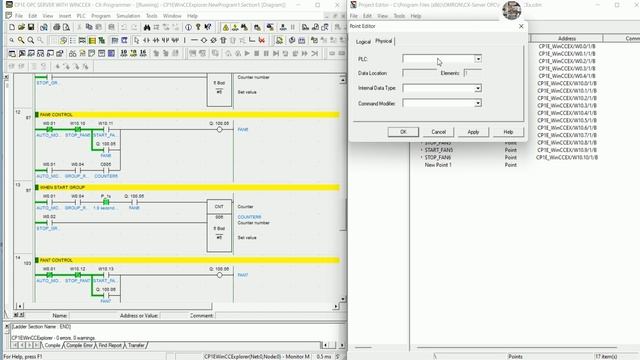
Task: Select the New Coil tool
Action: pos(204,40)
